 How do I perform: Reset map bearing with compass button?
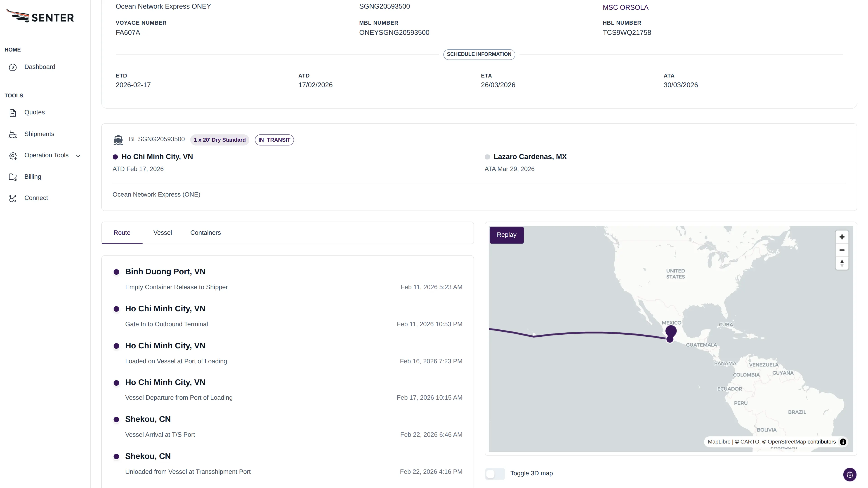(842, 263)
